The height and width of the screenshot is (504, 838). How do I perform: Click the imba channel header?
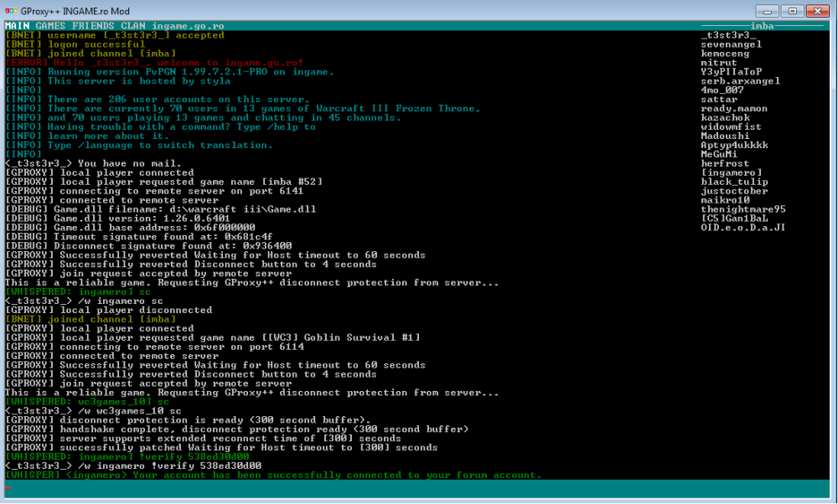[x=762, y=26]
